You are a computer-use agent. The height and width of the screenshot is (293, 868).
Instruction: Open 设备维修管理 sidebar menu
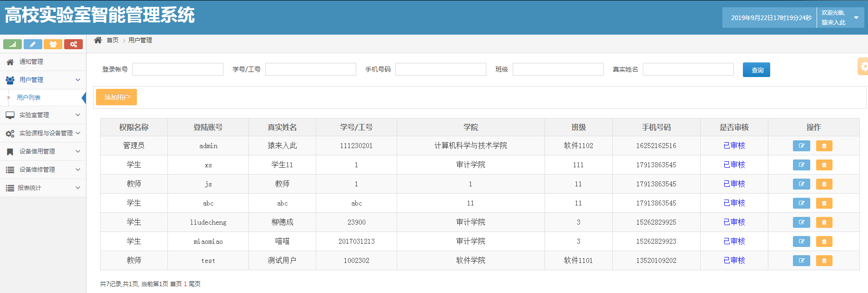(43, 170)
